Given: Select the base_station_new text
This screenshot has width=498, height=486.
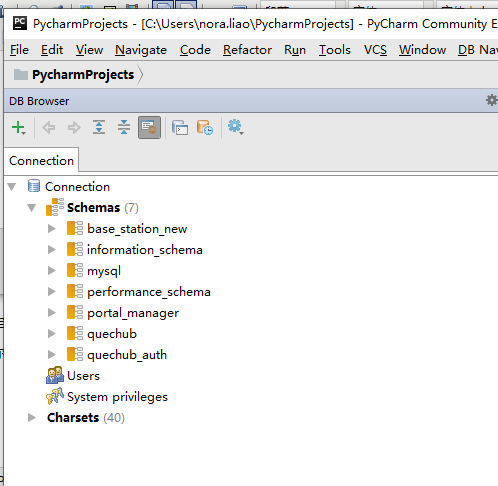Looking at the screenshot, I should pos(137,229).
